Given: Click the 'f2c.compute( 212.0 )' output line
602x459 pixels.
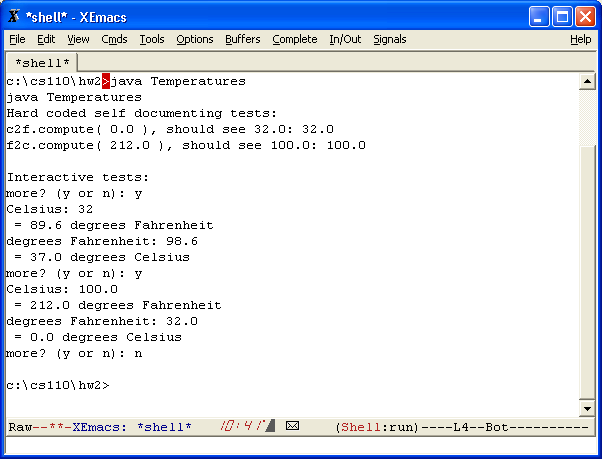Looking at the screenshot, I should pos(186,145).
